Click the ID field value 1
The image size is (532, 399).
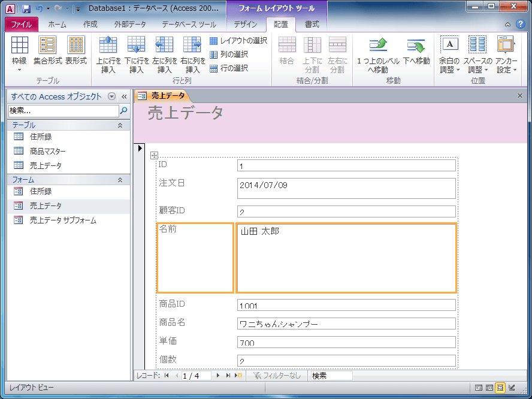point(346,165)
